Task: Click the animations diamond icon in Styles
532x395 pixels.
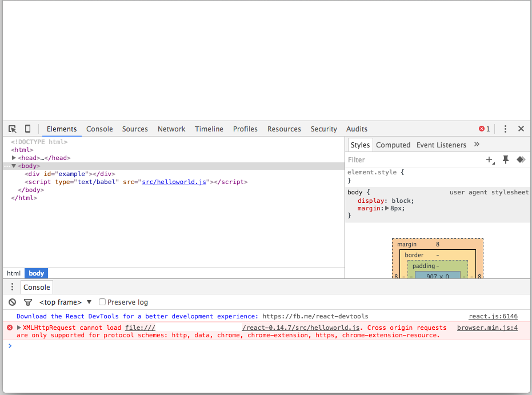Action: pyautogui.click(x=521, y=159)
